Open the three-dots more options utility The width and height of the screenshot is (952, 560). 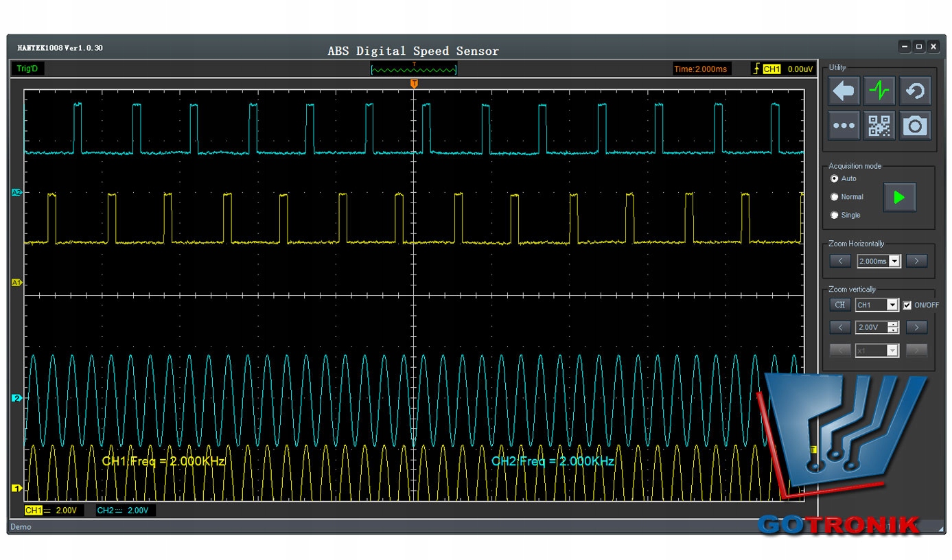pyautogui.click(x=844, y=126)
